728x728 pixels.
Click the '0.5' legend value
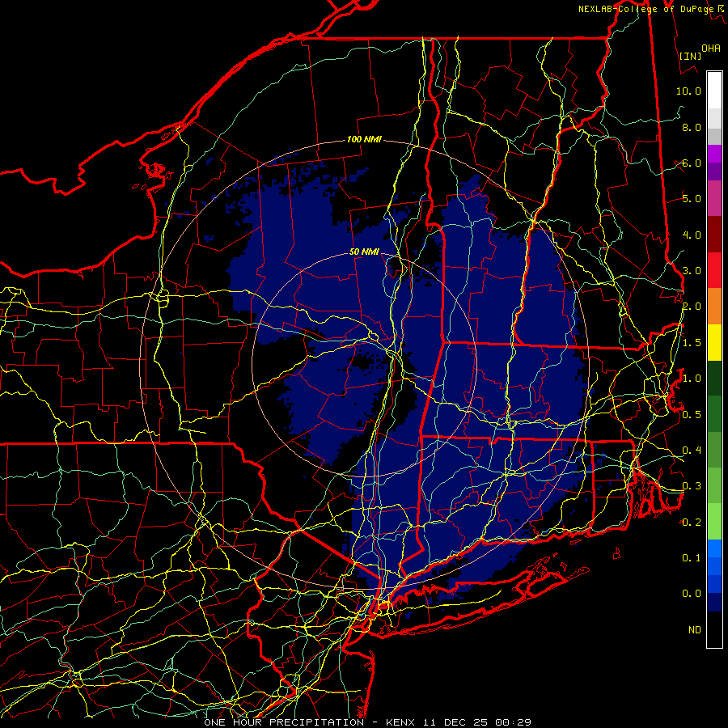point(692,415)
